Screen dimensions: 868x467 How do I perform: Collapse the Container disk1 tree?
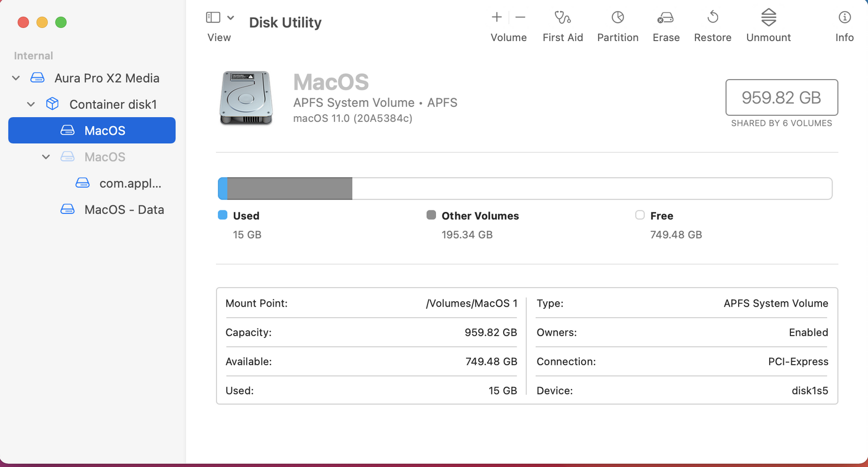[x=31, y=104]
